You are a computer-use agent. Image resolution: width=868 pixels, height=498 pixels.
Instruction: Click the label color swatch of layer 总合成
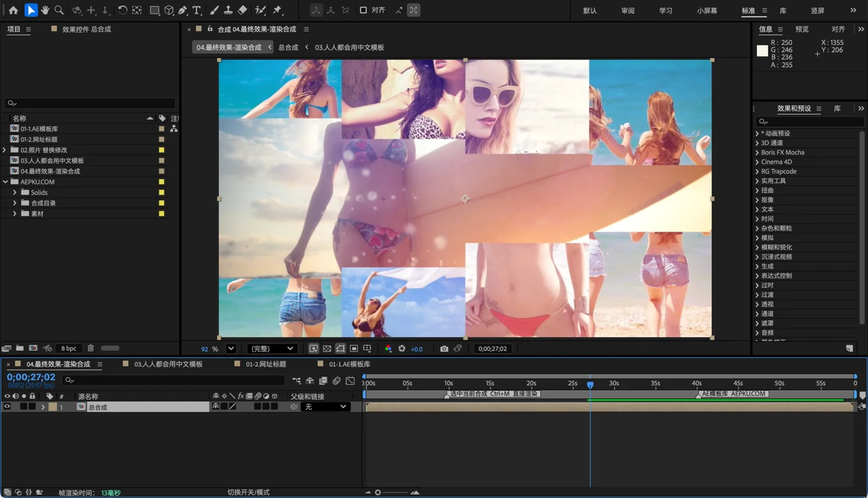click(53, 407)
